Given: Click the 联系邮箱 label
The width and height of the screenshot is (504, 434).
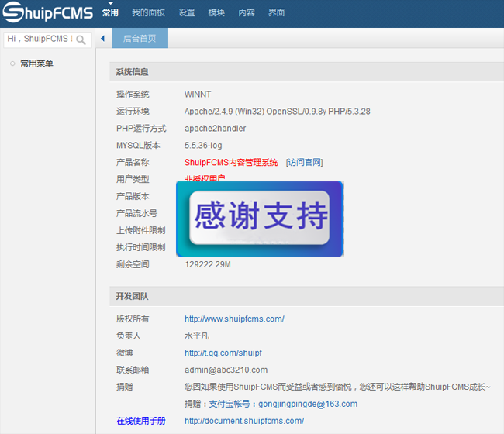Looking at the screenshot, I should point(133,370).
